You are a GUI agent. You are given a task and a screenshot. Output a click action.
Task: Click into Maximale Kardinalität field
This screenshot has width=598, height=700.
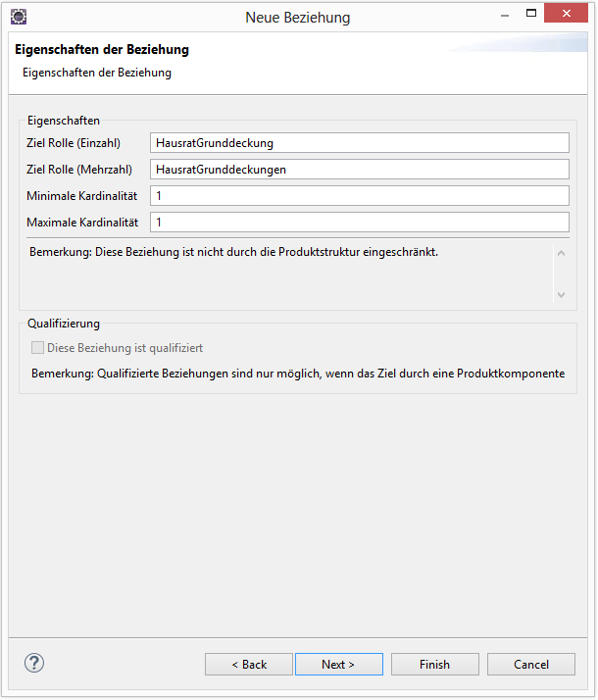click(359, 223)
